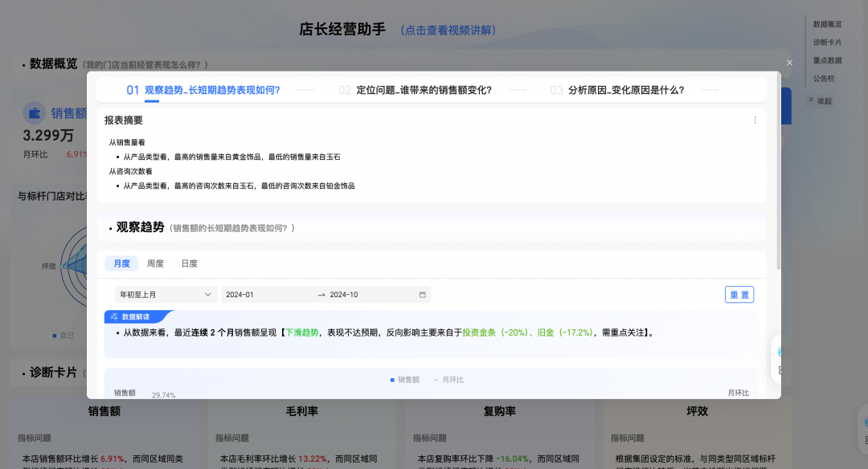This screenshot has width=868, height=469.
Task: Click the 从咨询次数看 summary line
Action: click(131, 171)
